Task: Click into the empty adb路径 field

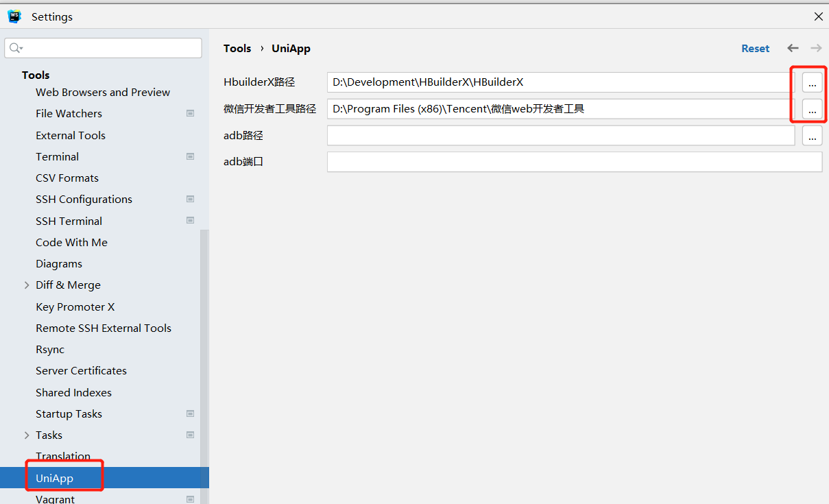Action: coord(560,136)
